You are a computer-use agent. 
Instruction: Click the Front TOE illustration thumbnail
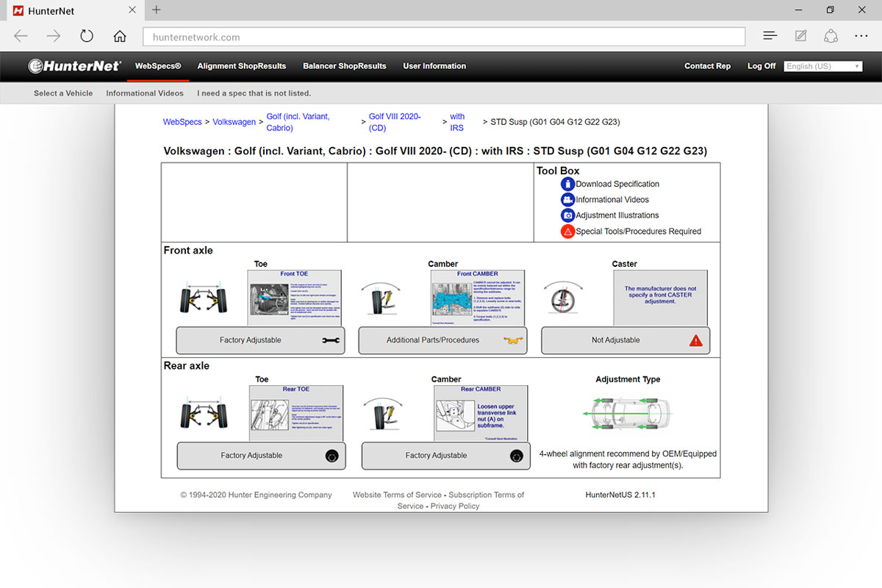click(x=296, y=298)
